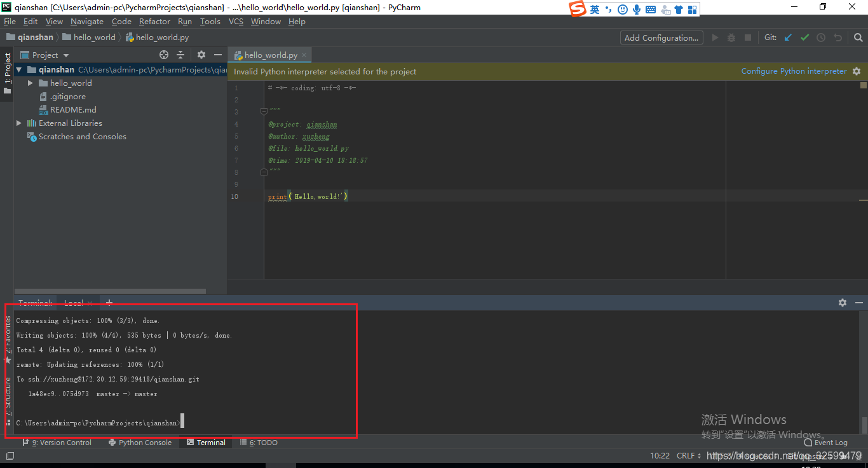Toggle the 1: Project side tool window
Image resolution: width=868 pixels, height=468 pixels.
coord(7,73)
